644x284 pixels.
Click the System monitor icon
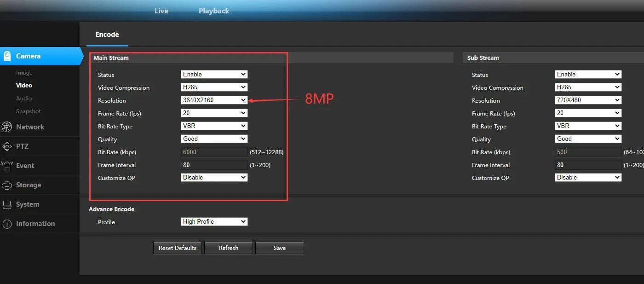[7, 204]
